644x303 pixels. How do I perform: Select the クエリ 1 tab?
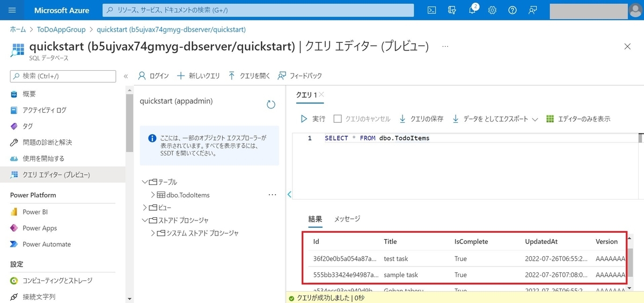click(306, 94)
